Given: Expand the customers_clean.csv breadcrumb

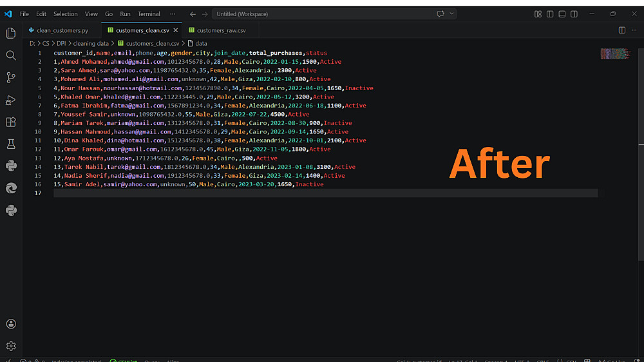Looking at the screenshot, I should click(153, 43).
